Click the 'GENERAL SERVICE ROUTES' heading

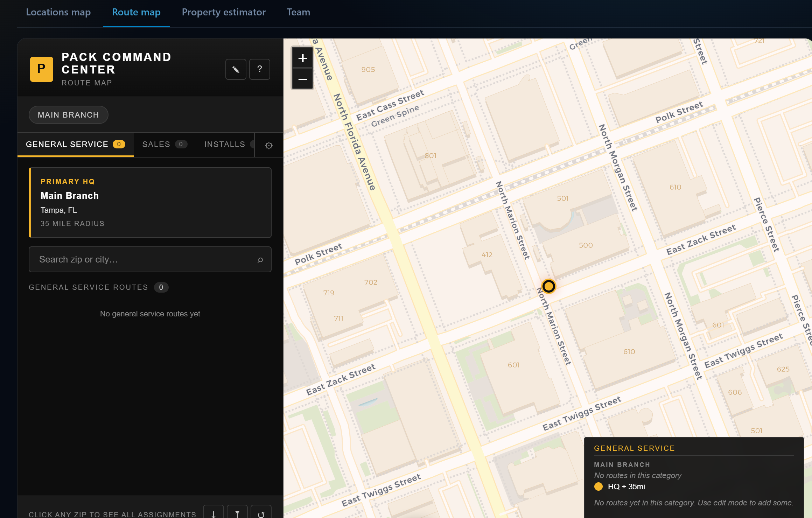click(89, 287)
